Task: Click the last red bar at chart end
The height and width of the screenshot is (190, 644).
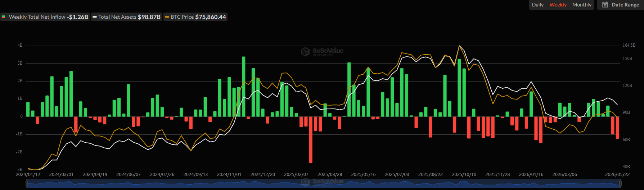Action: click(617, 128)
